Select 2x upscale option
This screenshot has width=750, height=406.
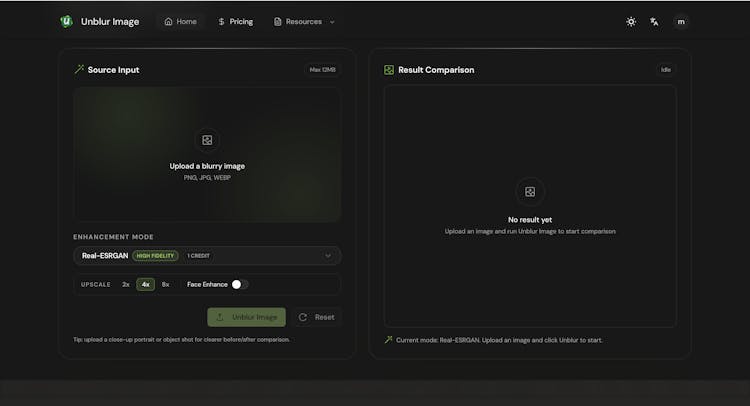click(x=126, y=284)
